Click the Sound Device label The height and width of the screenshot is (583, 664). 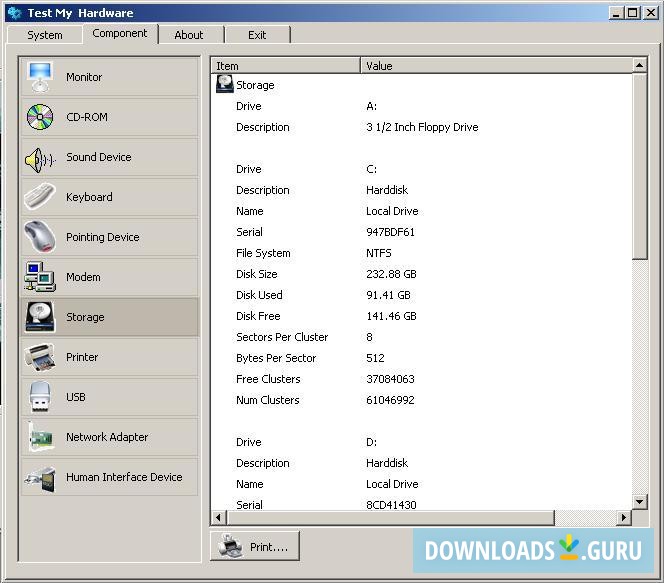(x=99, y=157)
